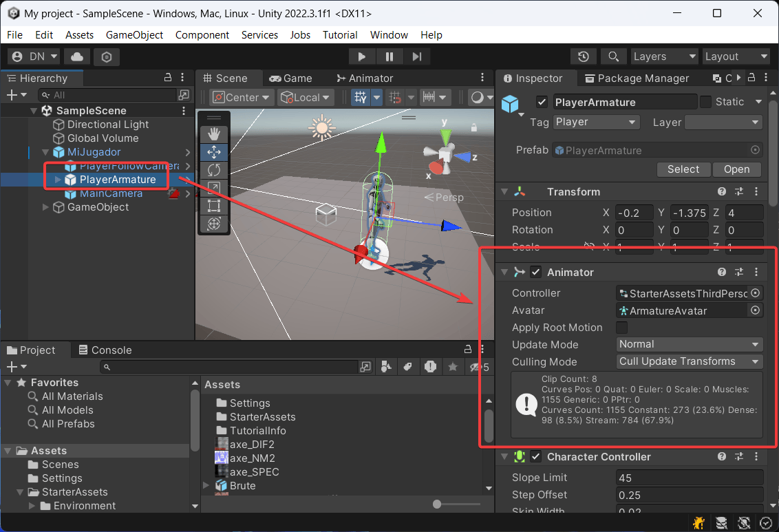Toggle PlayerArmature active checkbox
The width and height of the screenshot is (779, 532).
click(x=542, y=103)
